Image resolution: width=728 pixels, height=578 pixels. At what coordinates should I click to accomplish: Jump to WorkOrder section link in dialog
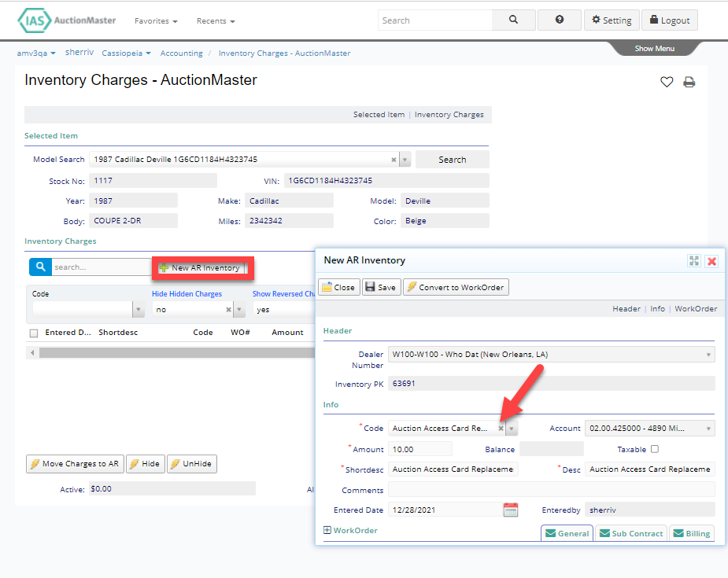(x=696, y=308)
